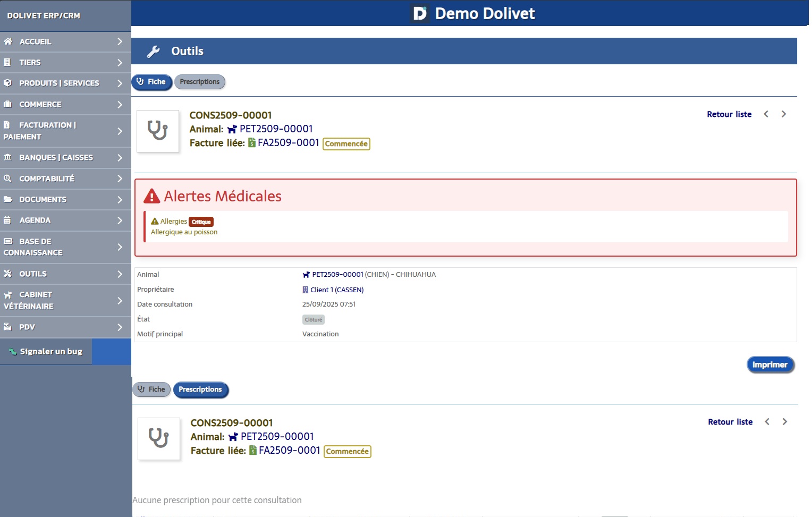Go to previous consultation using top left chevron
Viewport: 812px width, 517px height.
(766, 114)
